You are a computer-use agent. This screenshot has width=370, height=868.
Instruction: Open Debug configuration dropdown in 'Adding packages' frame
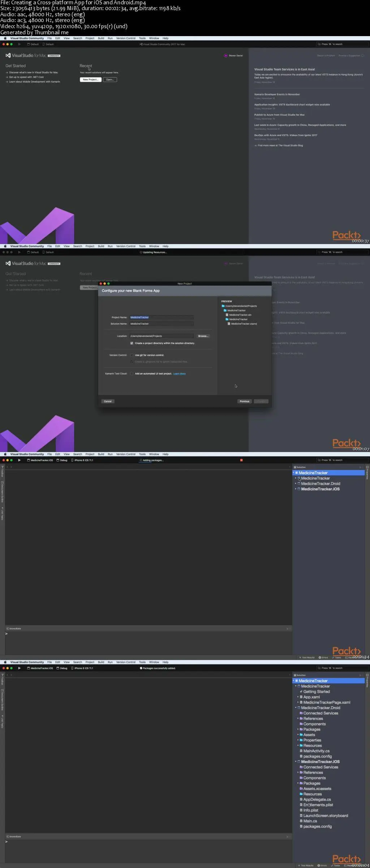62,460
